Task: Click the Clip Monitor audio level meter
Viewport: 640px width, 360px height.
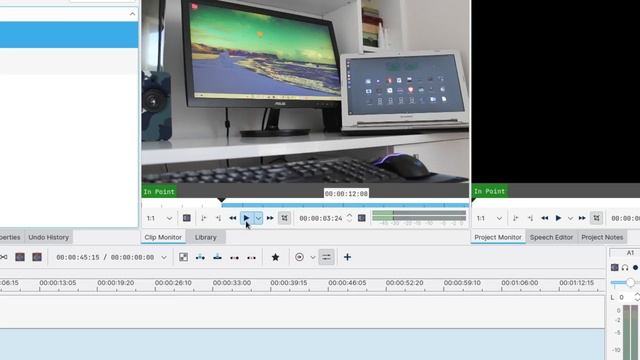Action: [419, 216]
